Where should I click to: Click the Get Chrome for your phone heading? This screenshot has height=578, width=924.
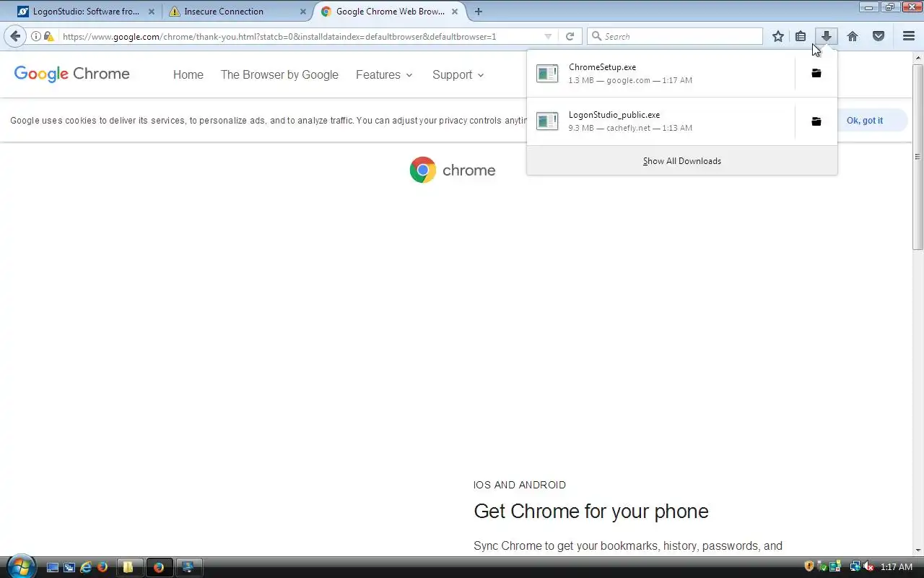click(x=591, y=511)
